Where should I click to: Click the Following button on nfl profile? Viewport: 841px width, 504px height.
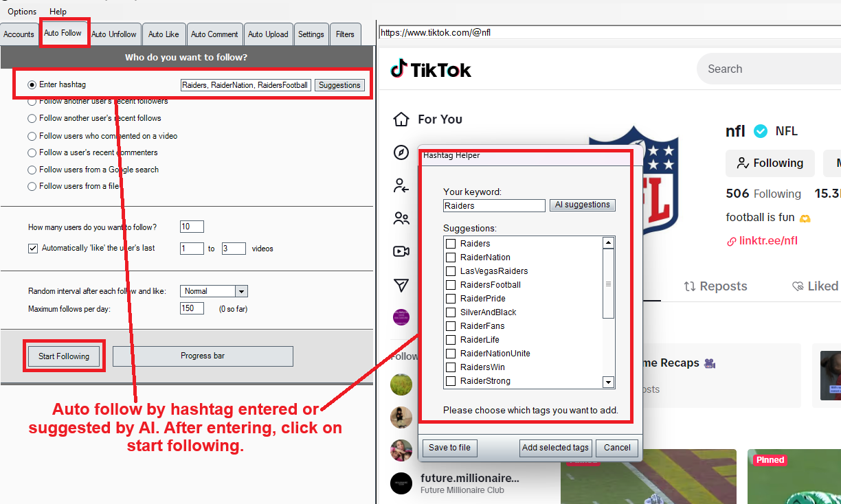[x=770, y=163]
